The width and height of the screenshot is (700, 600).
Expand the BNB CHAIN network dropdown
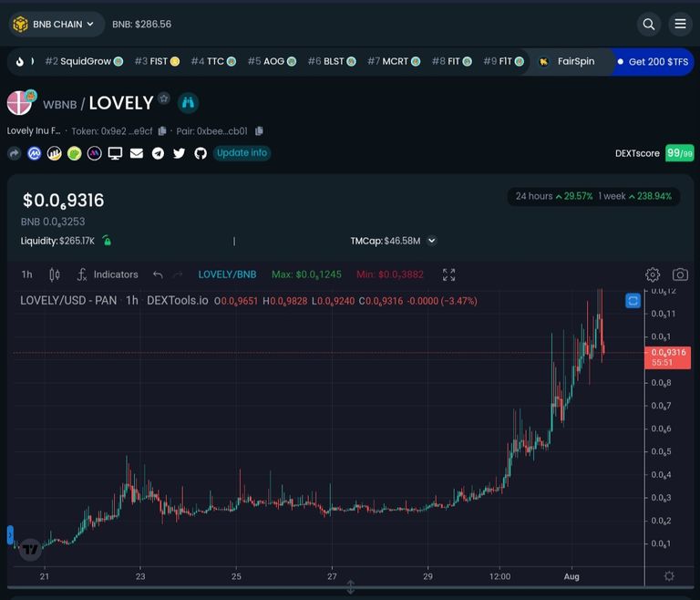(57, 24)
